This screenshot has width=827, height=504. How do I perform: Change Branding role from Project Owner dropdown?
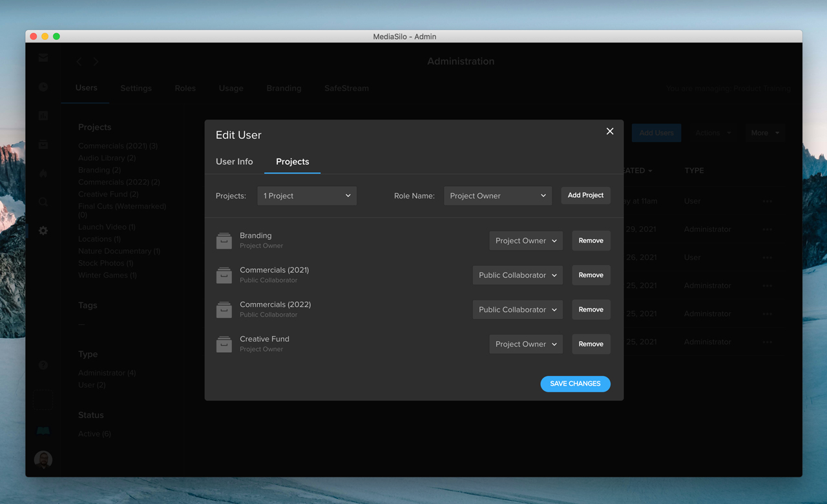526,240
